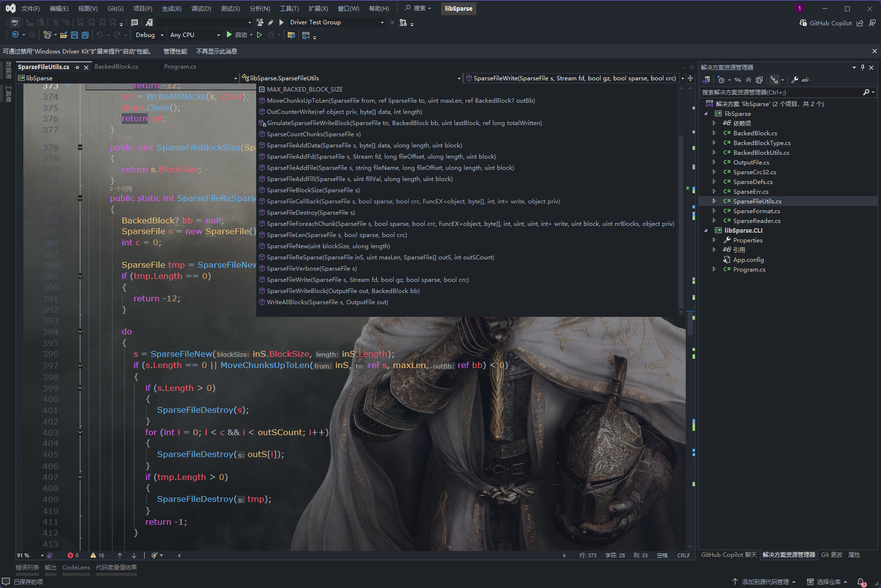Click the Collapse All icon in Solution Explorer
This screenshot has height=588, width=881.
pyautogui.click(x=748, y=80)
